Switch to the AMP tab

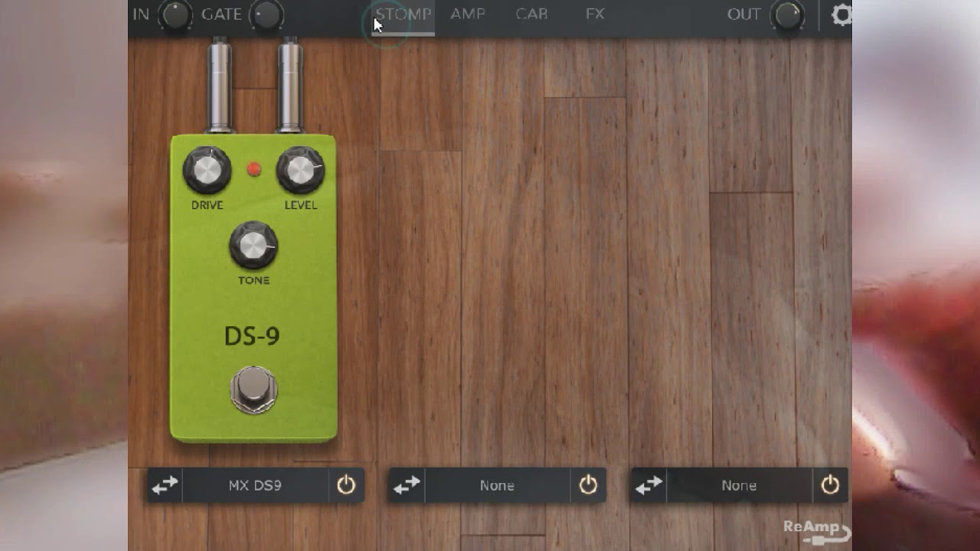tap(467, 15)
